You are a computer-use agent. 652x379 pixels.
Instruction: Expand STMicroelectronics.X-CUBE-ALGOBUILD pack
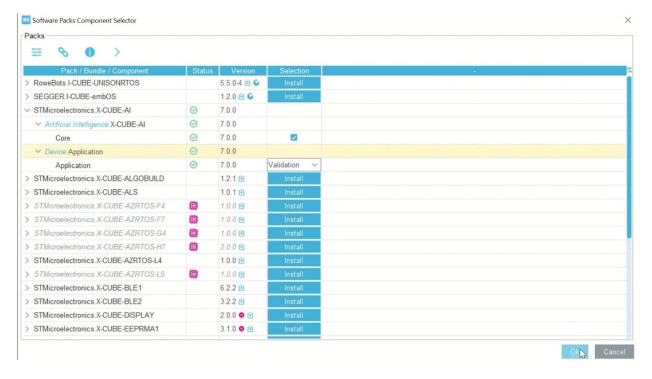27,179
